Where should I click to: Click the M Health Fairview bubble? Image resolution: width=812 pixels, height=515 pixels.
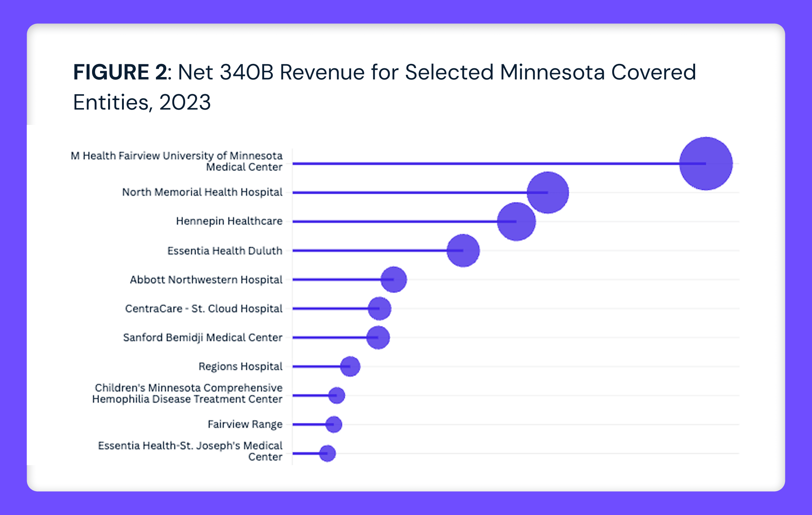706,164
